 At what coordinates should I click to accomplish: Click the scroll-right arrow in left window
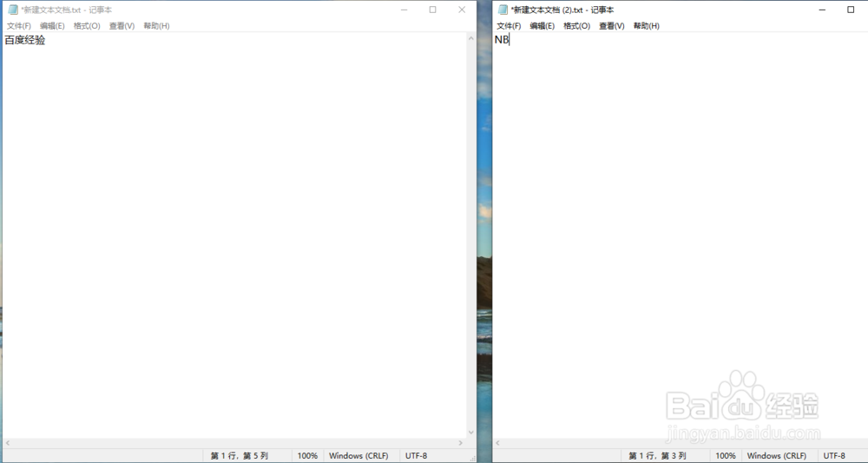pos(461,442)
